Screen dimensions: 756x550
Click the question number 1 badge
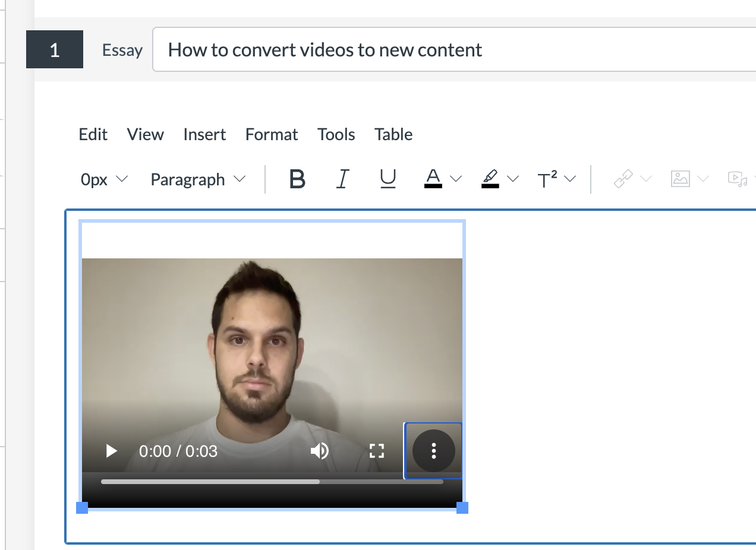click(x=55, y=49)
